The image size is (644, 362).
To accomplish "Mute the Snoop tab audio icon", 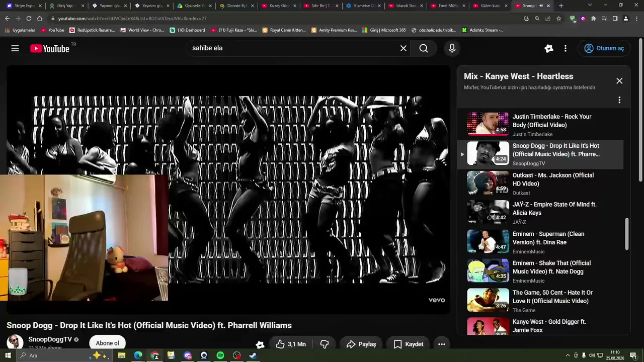I will pos(541,6).
